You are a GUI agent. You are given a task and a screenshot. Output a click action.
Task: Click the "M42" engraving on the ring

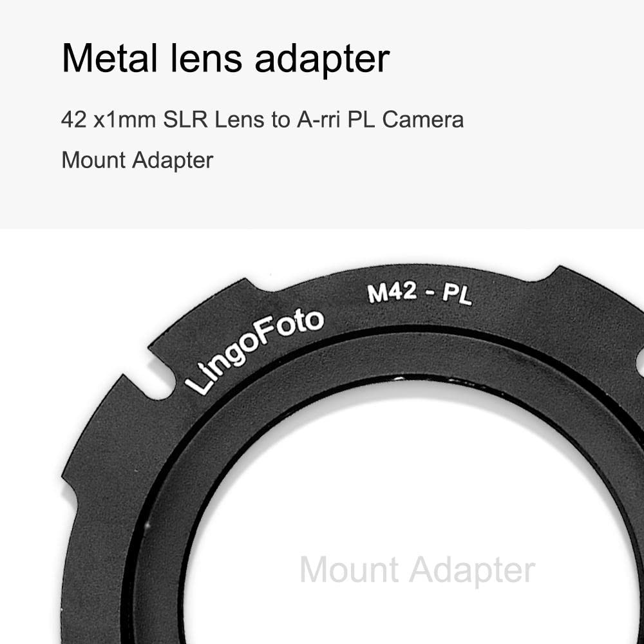point(392,292)
